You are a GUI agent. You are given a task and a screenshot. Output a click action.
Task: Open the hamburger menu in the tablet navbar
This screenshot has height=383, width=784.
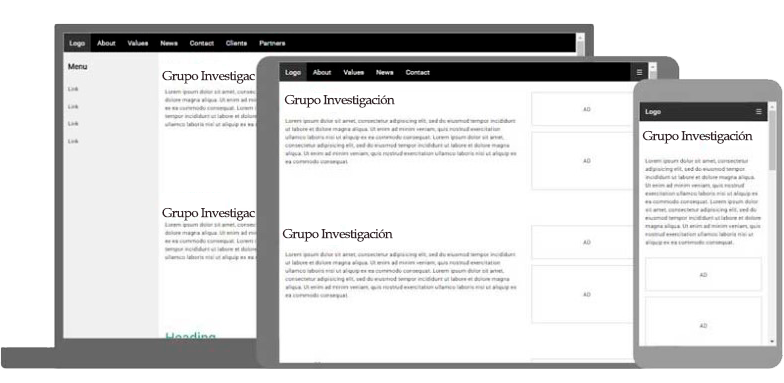639,72
